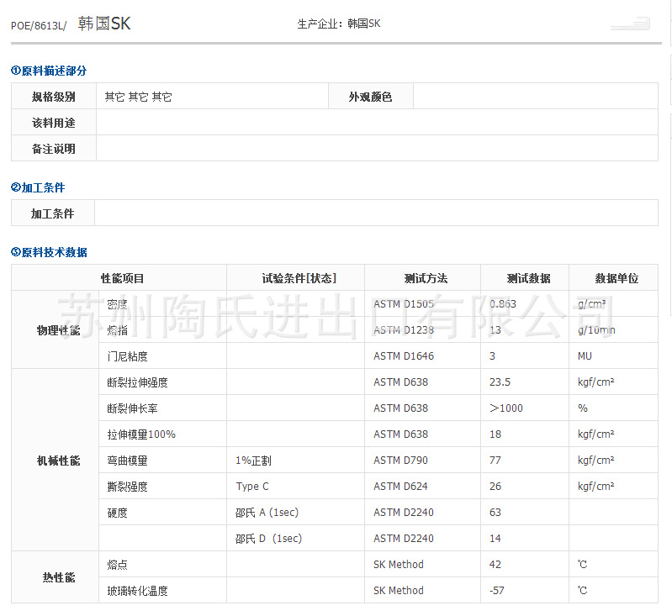Click the g/10min unit cell
Screen dimensions: 672x616
(614, 329)
